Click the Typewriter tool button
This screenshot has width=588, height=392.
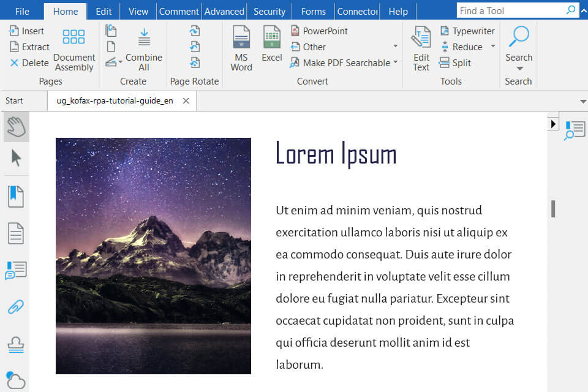point(467,31)
